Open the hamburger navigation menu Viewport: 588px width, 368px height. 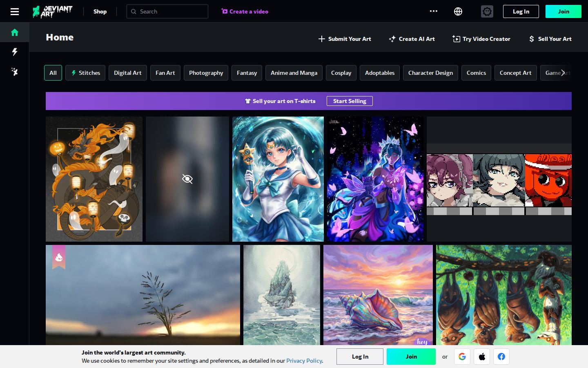click(15, 11)
